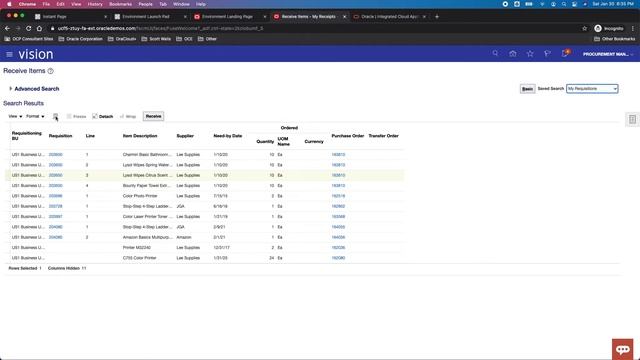The image size is (640, 360).
Task: Click the Item Description column header
Action: point(140,136)
